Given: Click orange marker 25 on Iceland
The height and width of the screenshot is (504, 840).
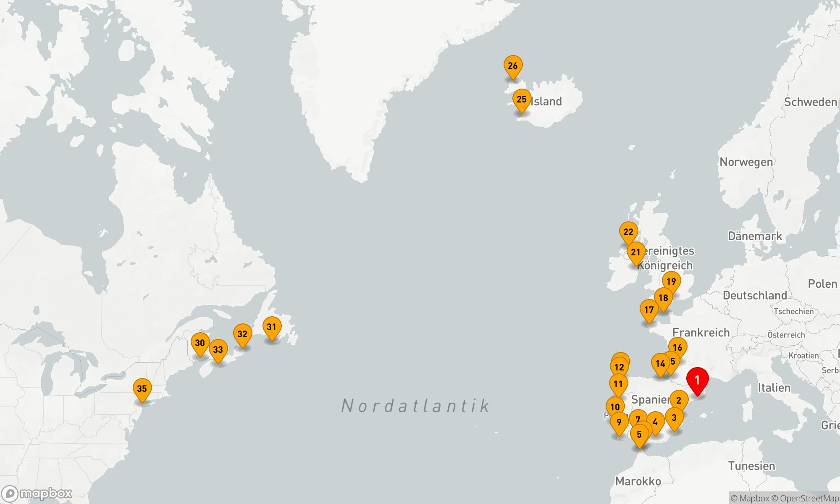Looking at the screenshot, I should [522, 100].
